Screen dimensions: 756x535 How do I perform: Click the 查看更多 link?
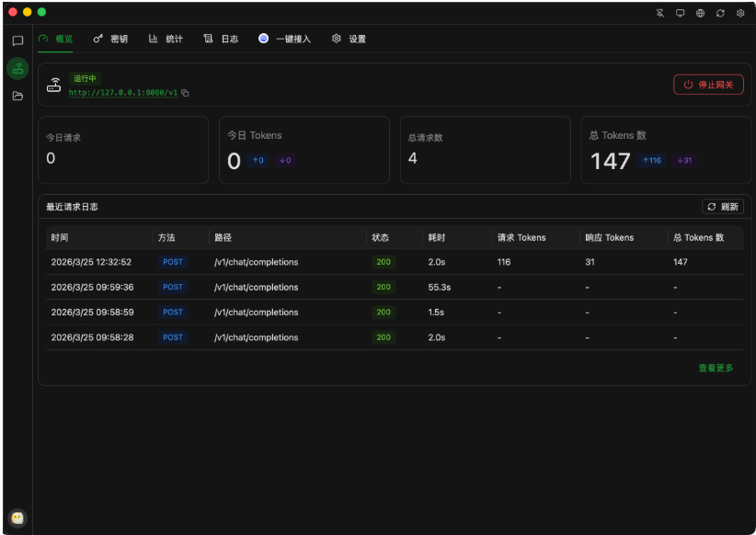click(716, 368)
